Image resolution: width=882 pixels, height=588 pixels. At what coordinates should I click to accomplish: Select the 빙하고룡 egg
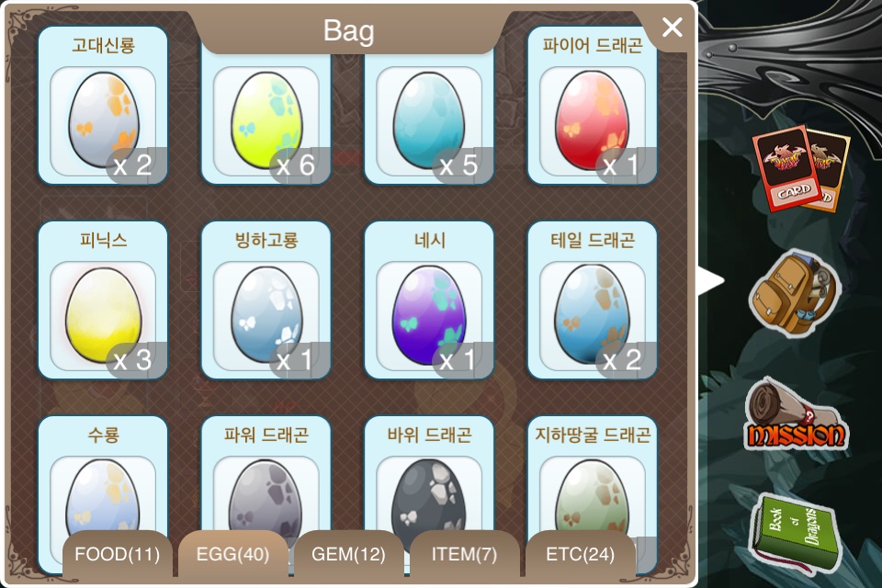(x=266, y=300)
